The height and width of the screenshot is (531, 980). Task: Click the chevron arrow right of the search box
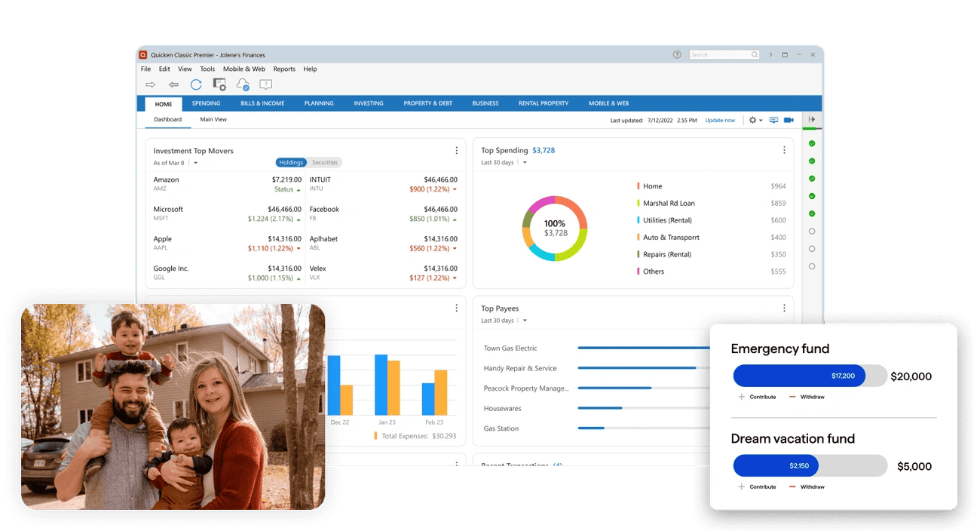[x=770, y=54]
